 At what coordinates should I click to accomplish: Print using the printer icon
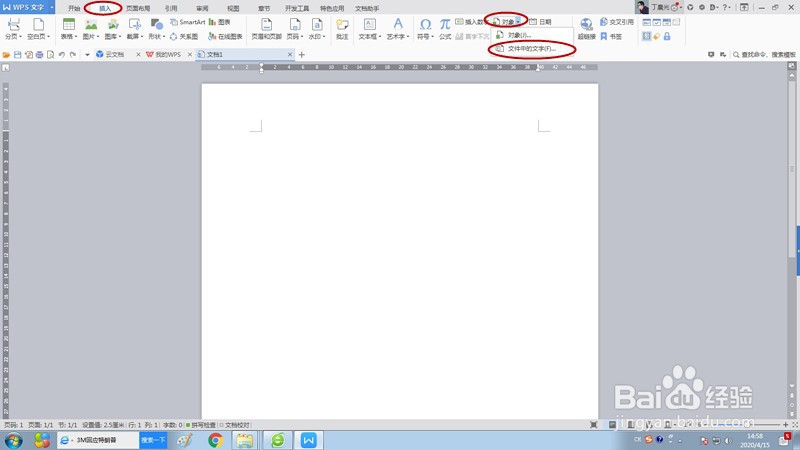pos(39,55)
